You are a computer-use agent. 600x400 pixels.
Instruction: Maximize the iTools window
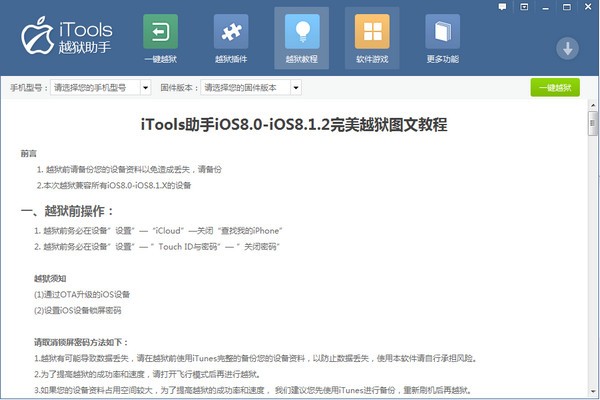point(567,7)
